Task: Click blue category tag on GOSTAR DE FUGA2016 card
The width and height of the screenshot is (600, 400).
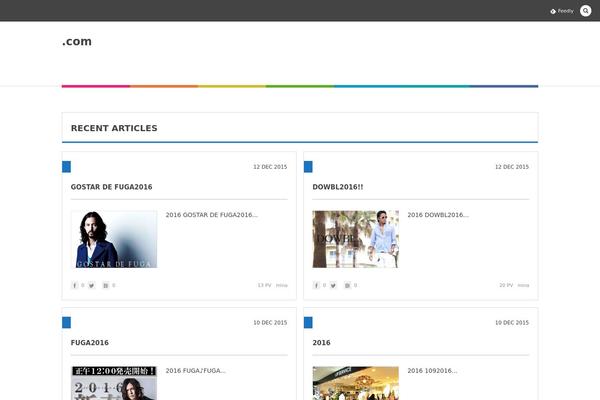Action: tap(66, 167)
